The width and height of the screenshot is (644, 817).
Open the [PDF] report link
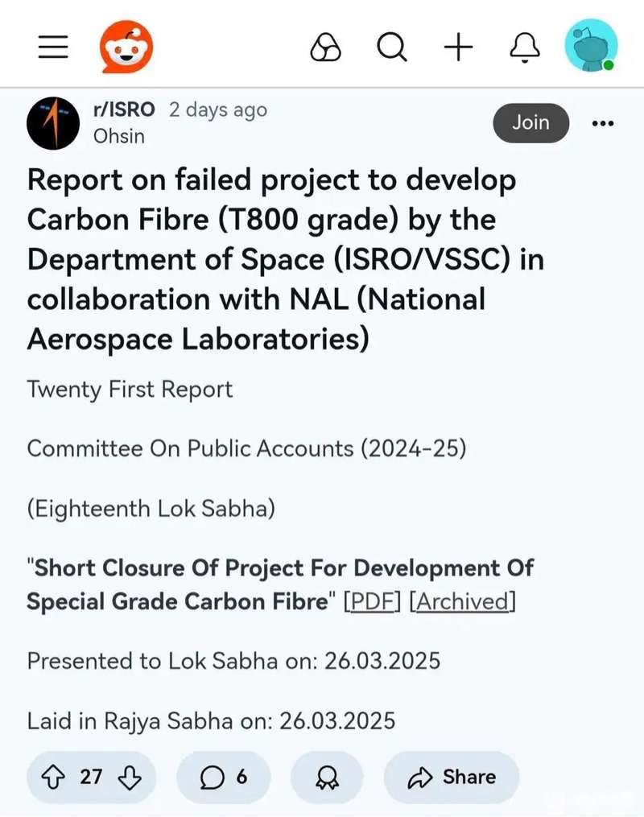click(x=372, y=602)
